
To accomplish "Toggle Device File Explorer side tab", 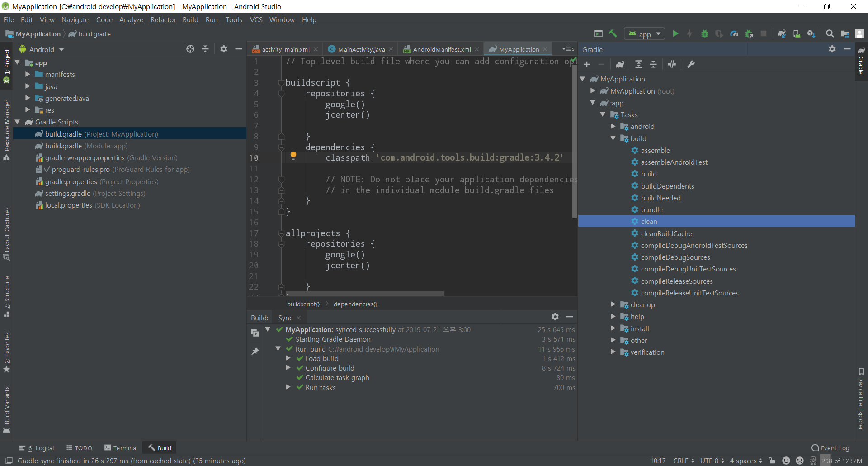I will point(861,398).
